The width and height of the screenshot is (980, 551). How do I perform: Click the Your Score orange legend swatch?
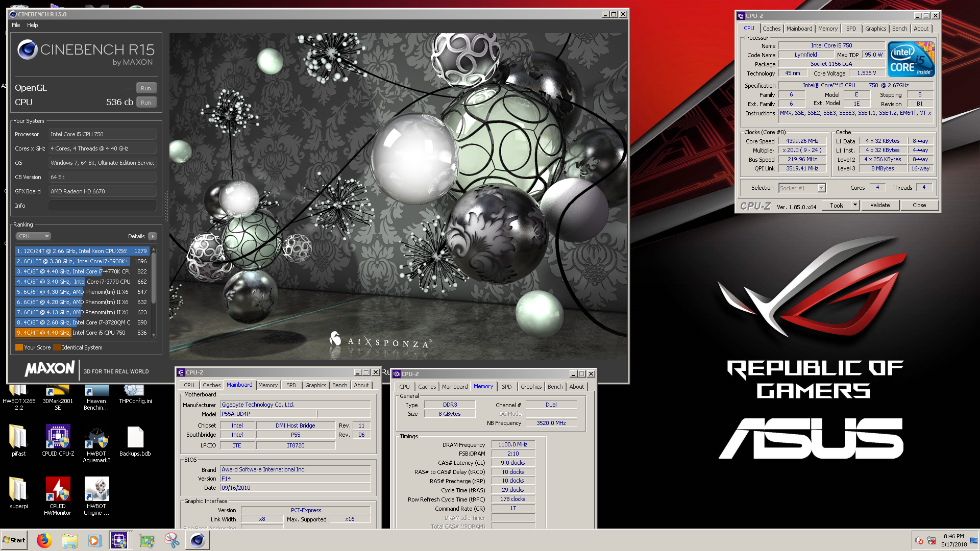pyautogui.click(x=19, y=347)
